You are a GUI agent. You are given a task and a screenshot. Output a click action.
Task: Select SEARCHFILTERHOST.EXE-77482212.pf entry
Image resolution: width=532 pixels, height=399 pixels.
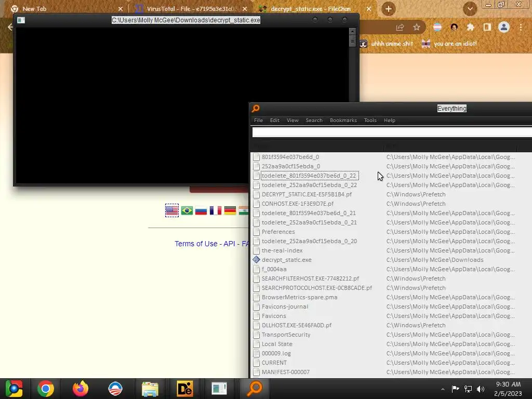point(310,278)
